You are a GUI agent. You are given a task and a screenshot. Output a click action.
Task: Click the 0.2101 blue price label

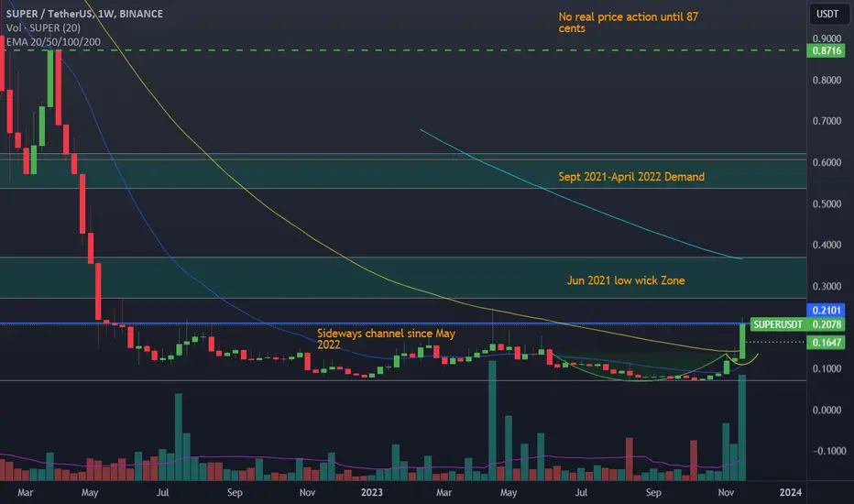[x=827, y=310]
